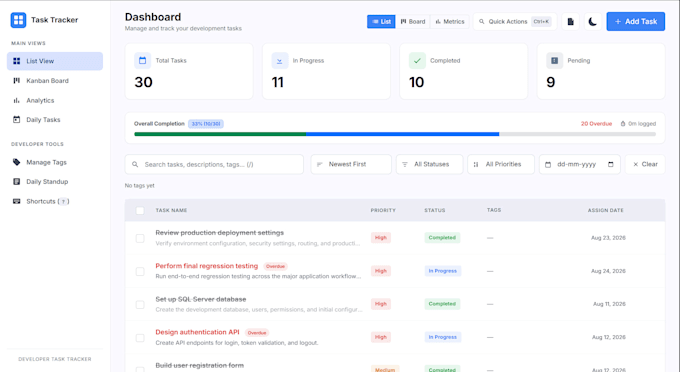Image resolution: width=680 pixels, height=372 pixels.
Task: Click the Total Tasks calendar icon
Action: click(x=142, y=61)
